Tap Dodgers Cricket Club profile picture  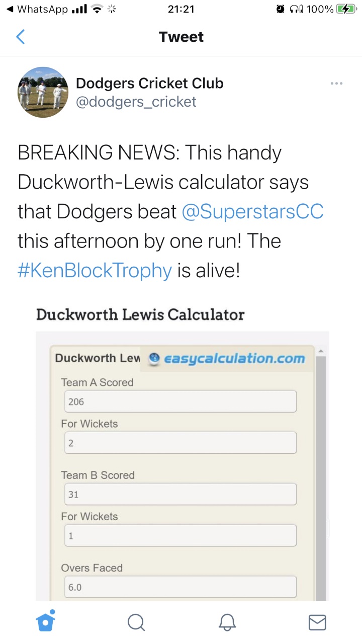point(43,92)
